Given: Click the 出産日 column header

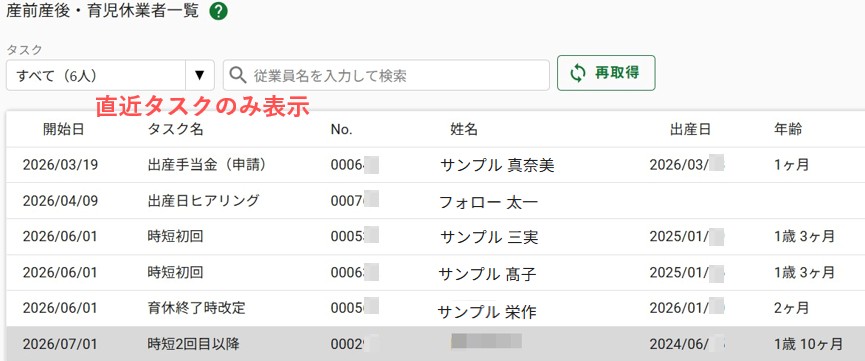Looking at the screenshot, I should click(690, 130).
